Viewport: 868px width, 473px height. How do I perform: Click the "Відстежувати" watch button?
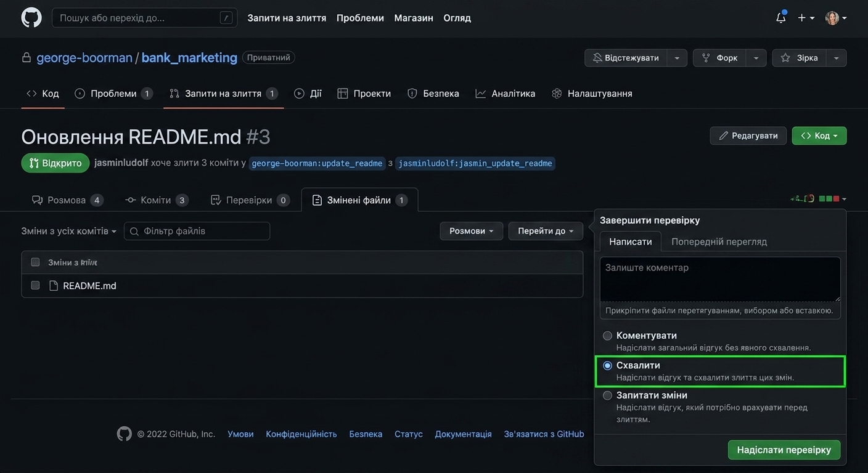(x=626, y=58)
